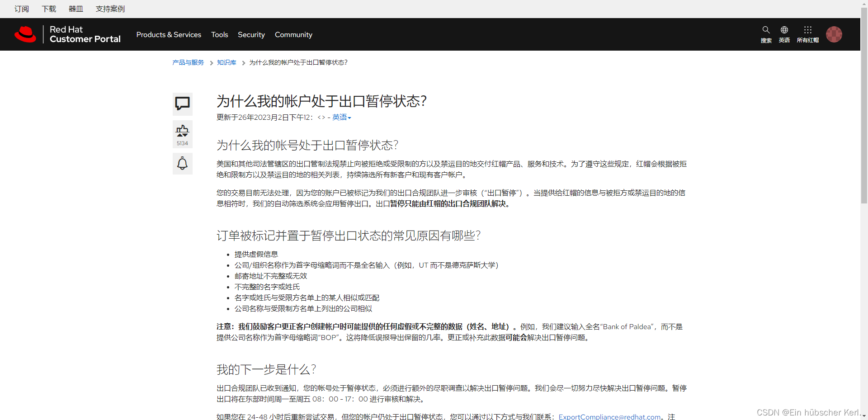The height and width of the screenshot is (420, 868).
Task: Open the user avatar menu
Action: tap(834, 34)
